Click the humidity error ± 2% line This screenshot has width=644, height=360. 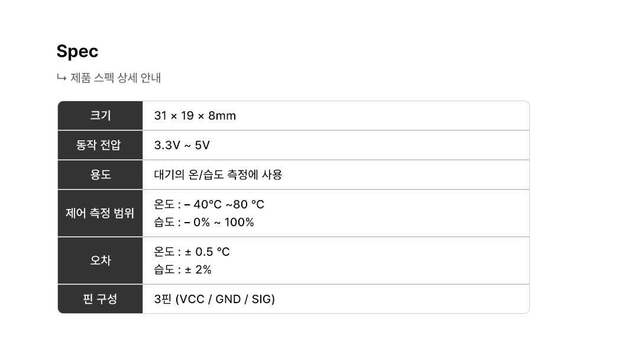183,269
